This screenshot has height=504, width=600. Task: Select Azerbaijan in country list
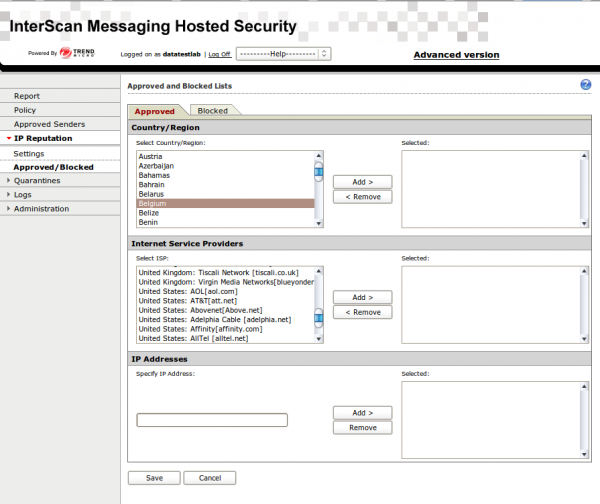pyautogui.click(x=225, y=166)
